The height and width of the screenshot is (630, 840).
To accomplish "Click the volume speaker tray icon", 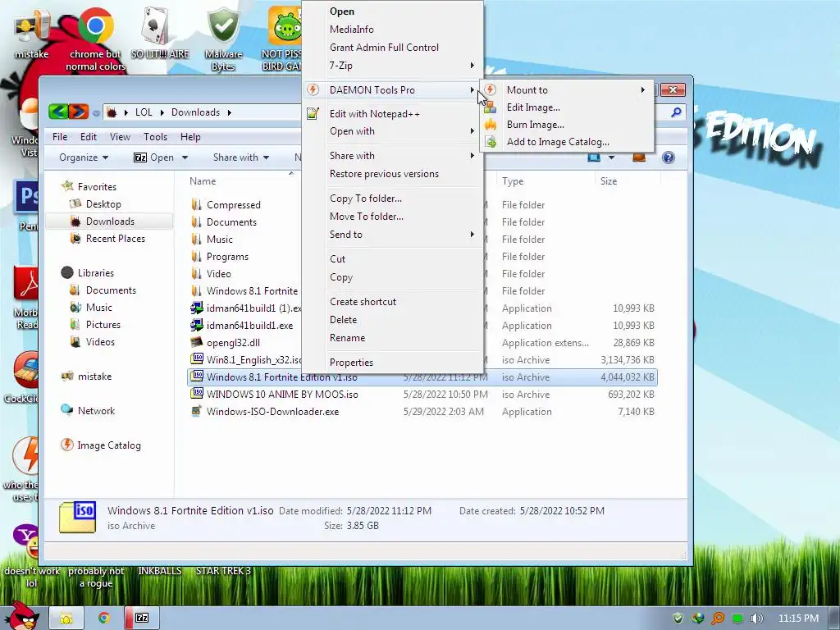I will click(756, 619).
